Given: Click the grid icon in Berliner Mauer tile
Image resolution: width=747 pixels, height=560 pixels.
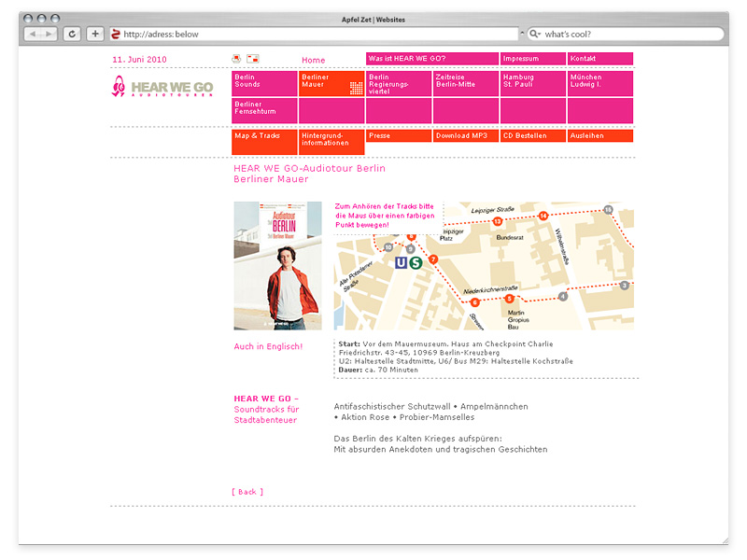Looking at the screenshot, I should (x=356, y=88).
